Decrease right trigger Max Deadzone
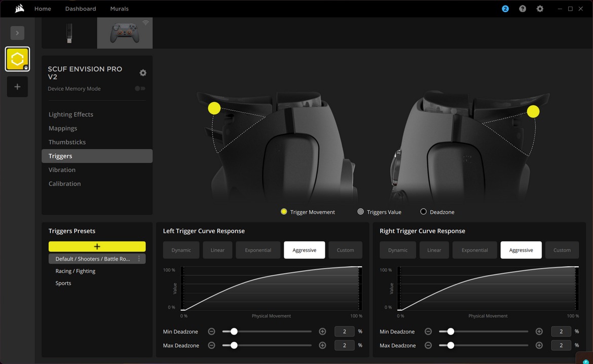Viewport: 593px width, 364px height. pos(428,345)
